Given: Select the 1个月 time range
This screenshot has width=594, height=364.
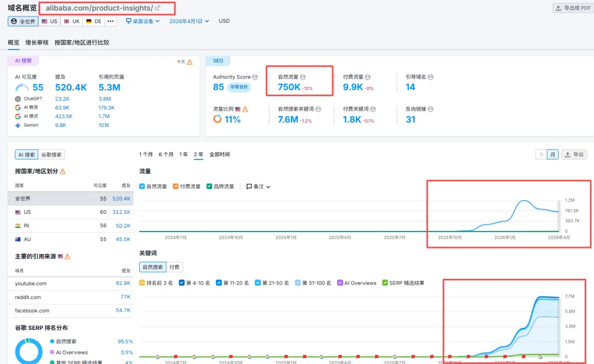Looking at the screenshot, I should point(146,155).
